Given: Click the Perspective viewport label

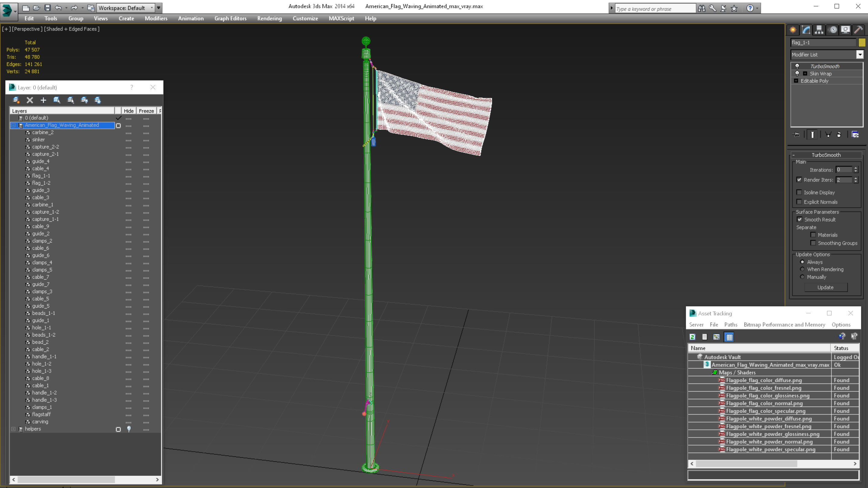Looking at the screenshot, I should pos(27,29).
